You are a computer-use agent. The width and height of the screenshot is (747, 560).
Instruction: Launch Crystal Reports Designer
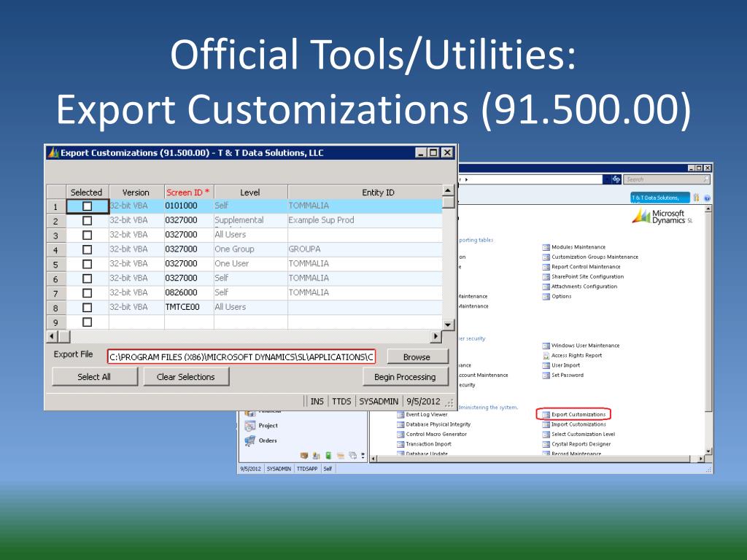click(x=576, y=444)
